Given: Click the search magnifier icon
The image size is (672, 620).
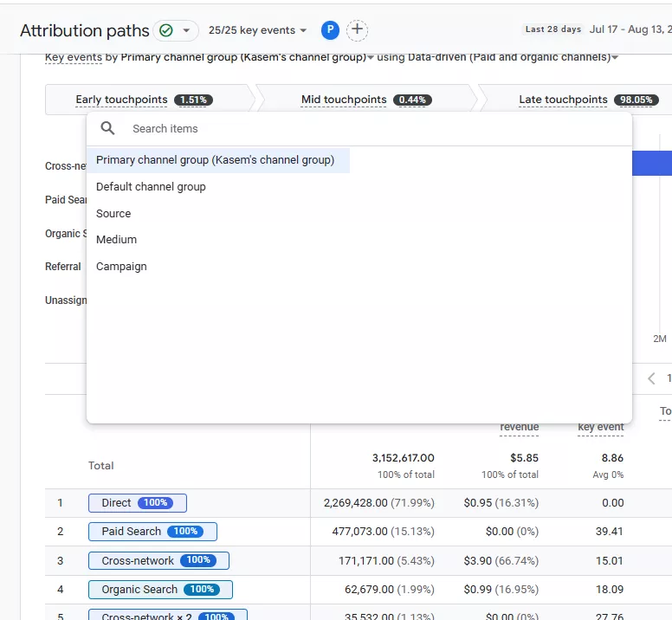Looking at the screenshot, I should (x=108, y=128).
